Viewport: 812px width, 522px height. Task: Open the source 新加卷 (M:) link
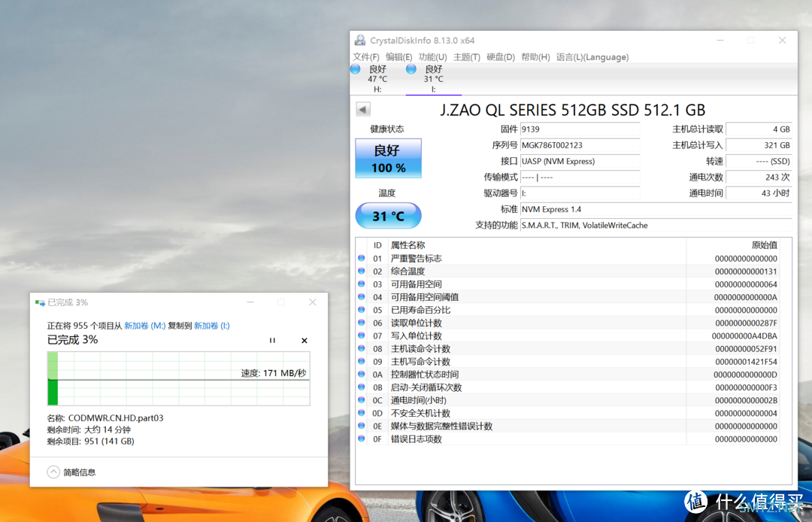144,326
